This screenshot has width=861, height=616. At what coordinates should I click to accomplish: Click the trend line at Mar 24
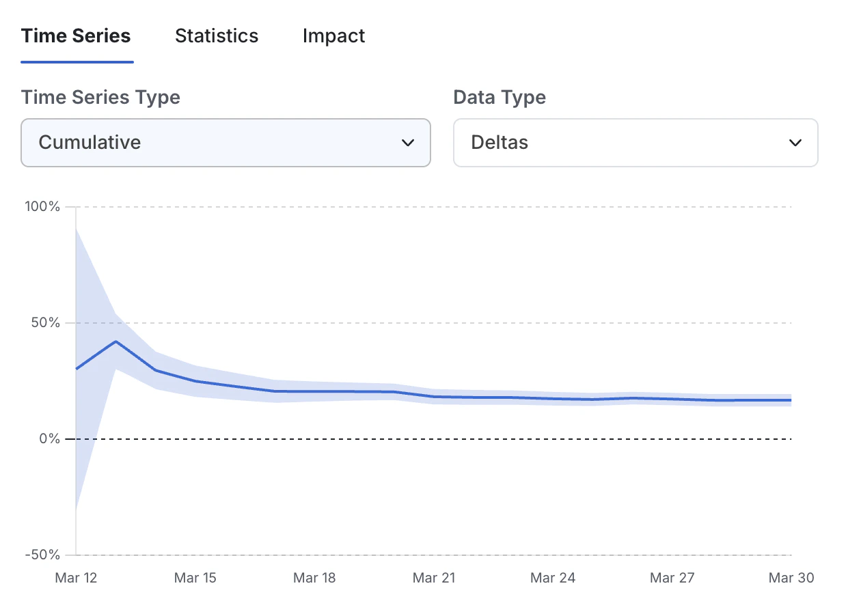pyautogui.click(x=553, y=399)
